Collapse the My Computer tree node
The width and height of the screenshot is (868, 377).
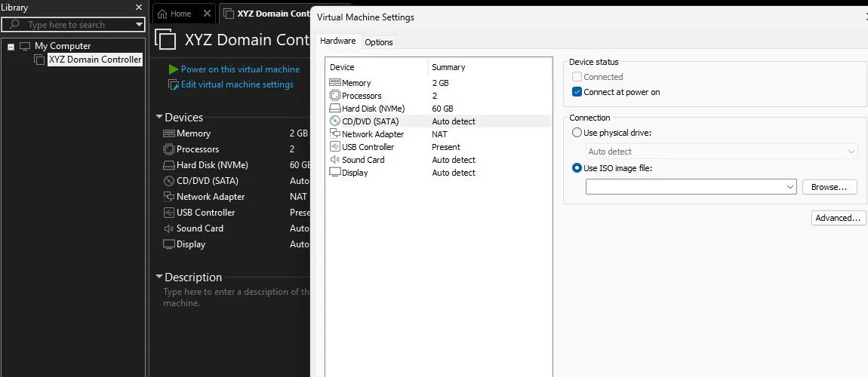coord(11,47)
